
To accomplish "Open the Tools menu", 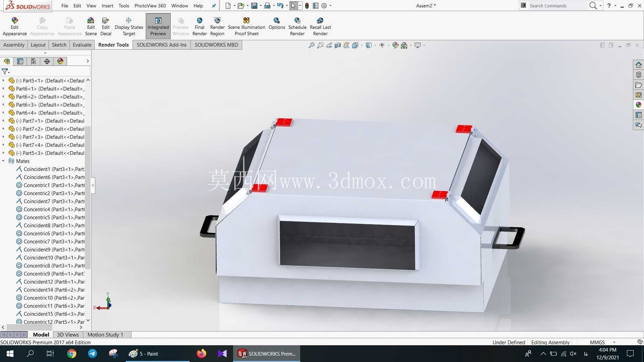I will [124, 6].
